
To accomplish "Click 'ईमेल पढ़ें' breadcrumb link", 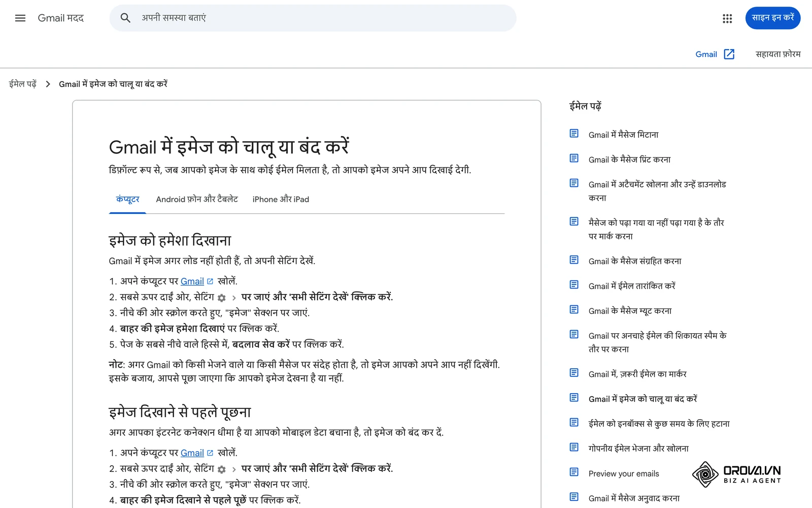I will (23, 84).
